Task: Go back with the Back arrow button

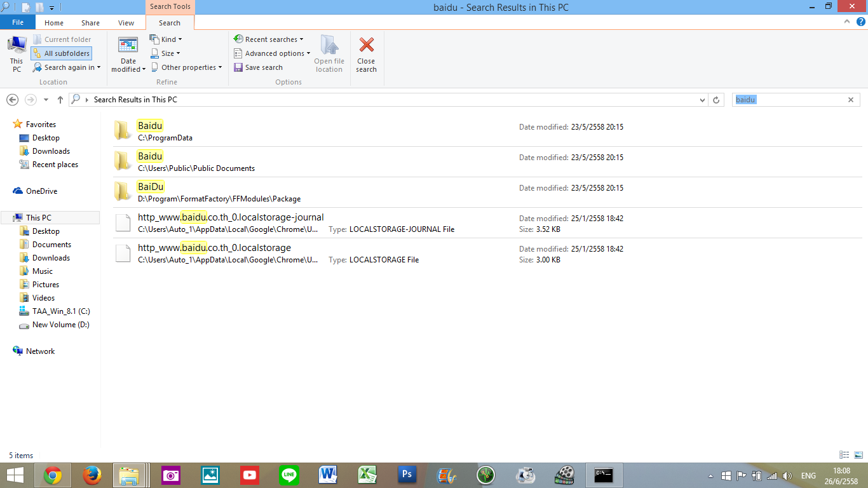Action: [12, 100]
